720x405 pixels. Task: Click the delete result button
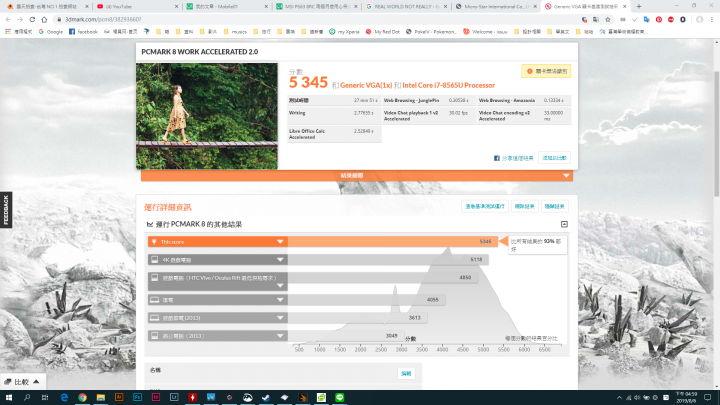click(524, 206)
